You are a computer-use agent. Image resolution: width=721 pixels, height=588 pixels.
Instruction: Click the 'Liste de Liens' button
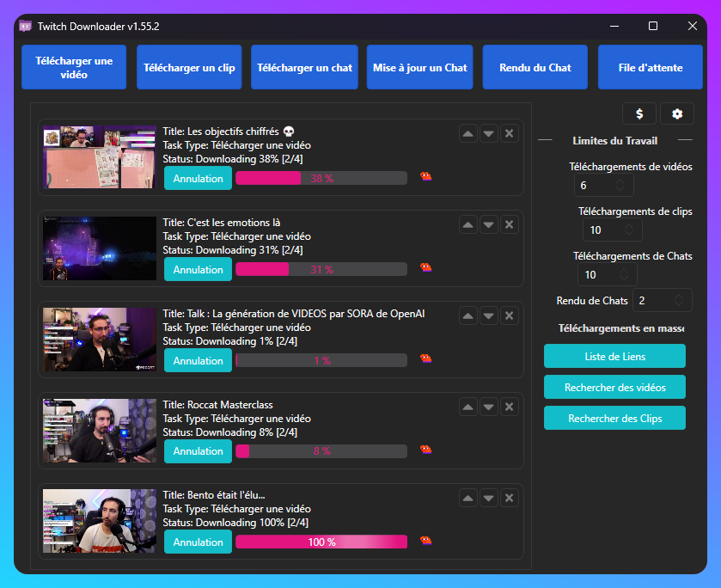point(614,355)
